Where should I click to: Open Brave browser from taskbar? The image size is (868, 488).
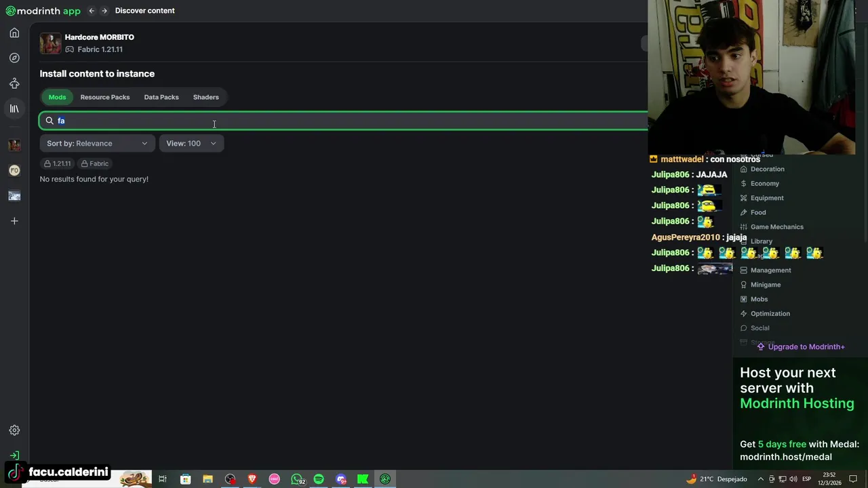pos(252,479)
